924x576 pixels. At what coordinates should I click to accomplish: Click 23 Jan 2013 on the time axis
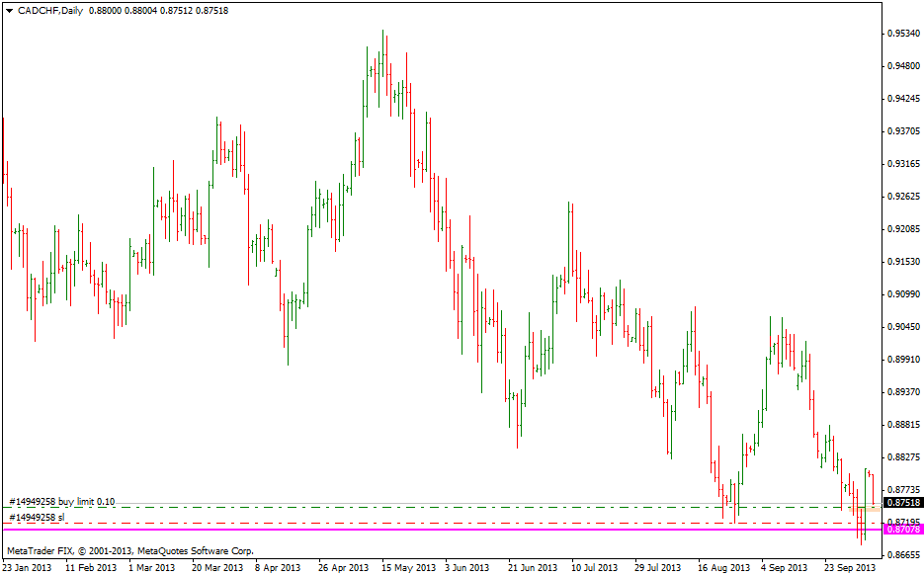point(28,568)
